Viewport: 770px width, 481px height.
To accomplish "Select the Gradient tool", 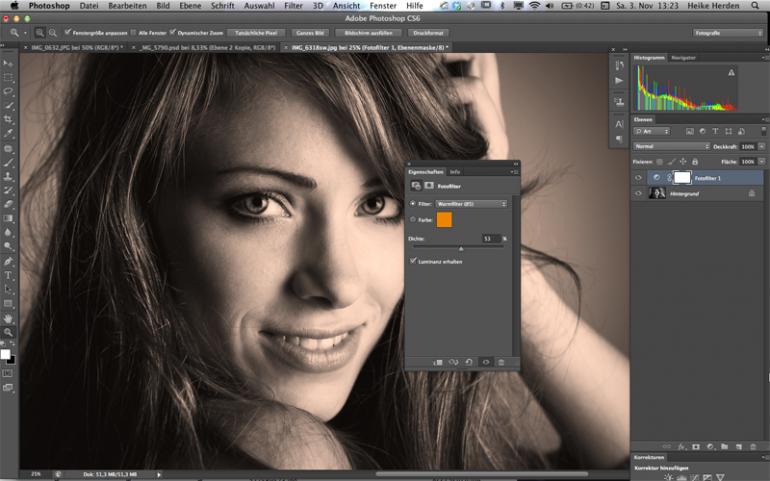I will (x=8, y=218).
